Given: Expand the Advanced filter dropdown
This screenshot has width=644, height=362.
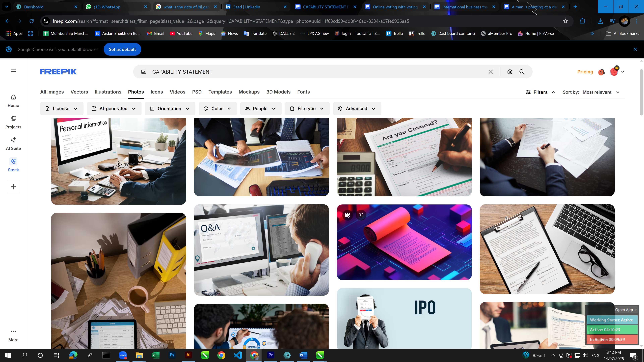Looking at the screenshot, I should [357, 109].
